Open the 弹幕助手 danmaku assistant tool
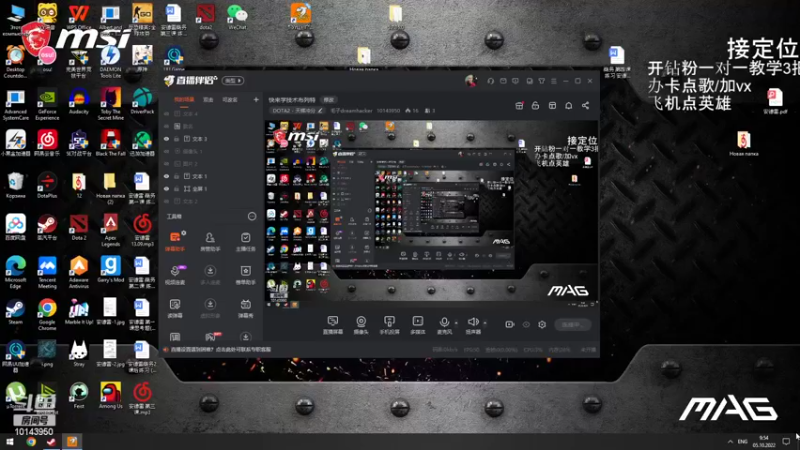The width and height of the screenshot is (800, 450). [175, 241]
